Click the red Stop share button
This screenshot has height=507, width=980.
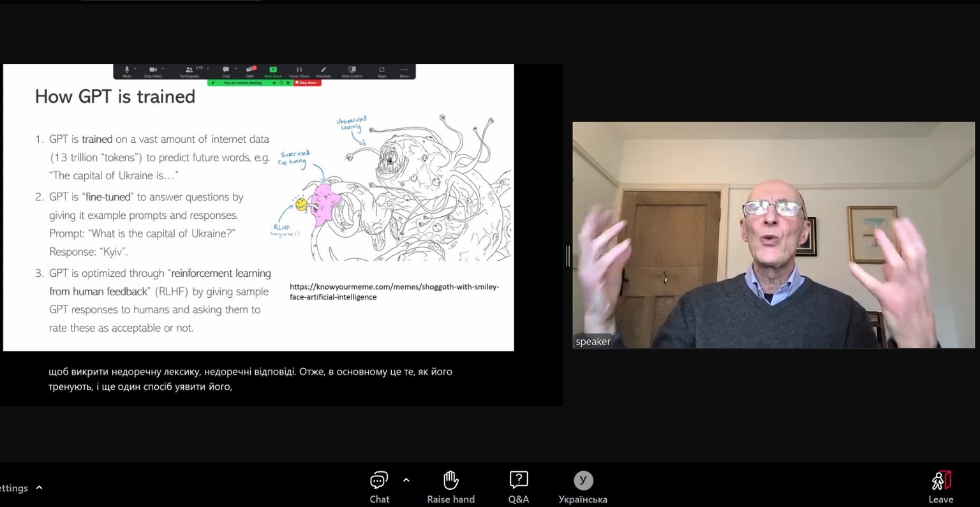coord(307,83)
